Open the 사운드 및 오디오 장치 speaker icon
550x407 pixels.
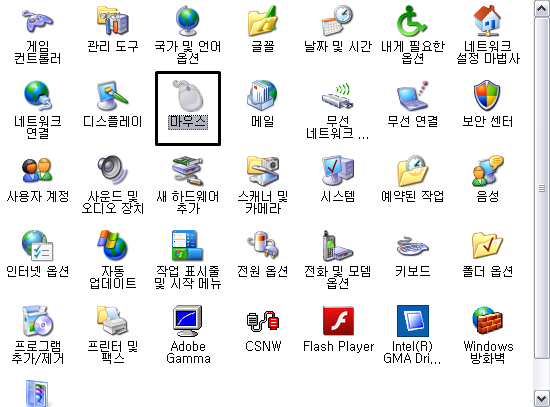[113, 171]
